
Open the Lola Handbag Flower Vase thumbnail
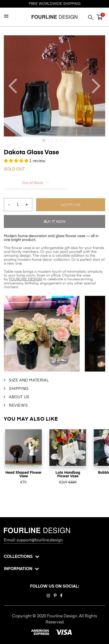point(68,448)
